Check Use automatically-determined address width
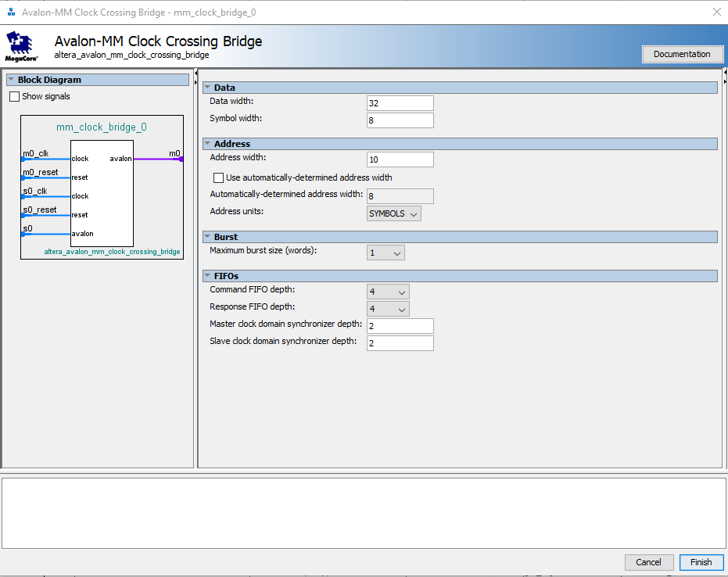 tap(219, 177)
